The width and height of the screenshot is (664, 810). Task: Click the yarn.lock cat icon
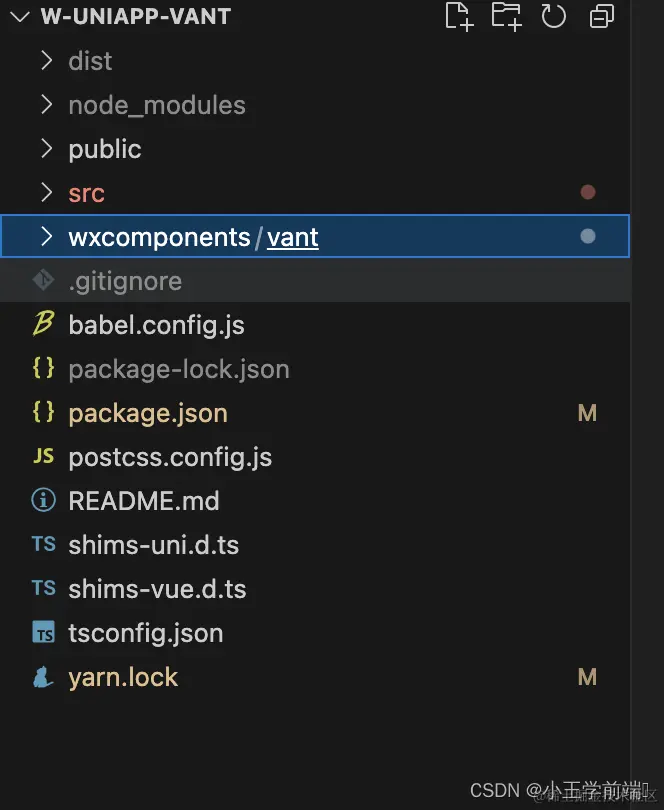point(43,677)
